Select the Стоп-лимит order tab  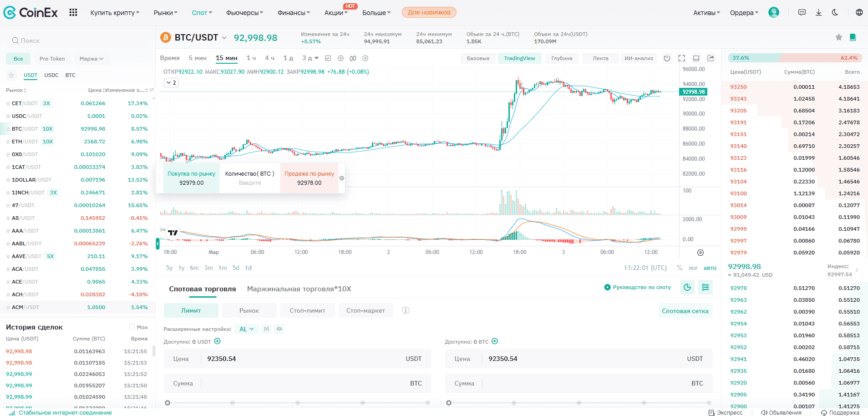click(x=307, y=310)
